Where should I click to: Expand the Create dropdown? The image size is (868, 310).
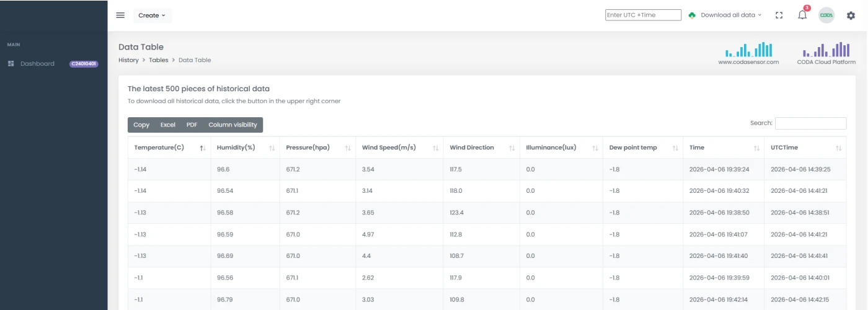[x=152, y=15]
